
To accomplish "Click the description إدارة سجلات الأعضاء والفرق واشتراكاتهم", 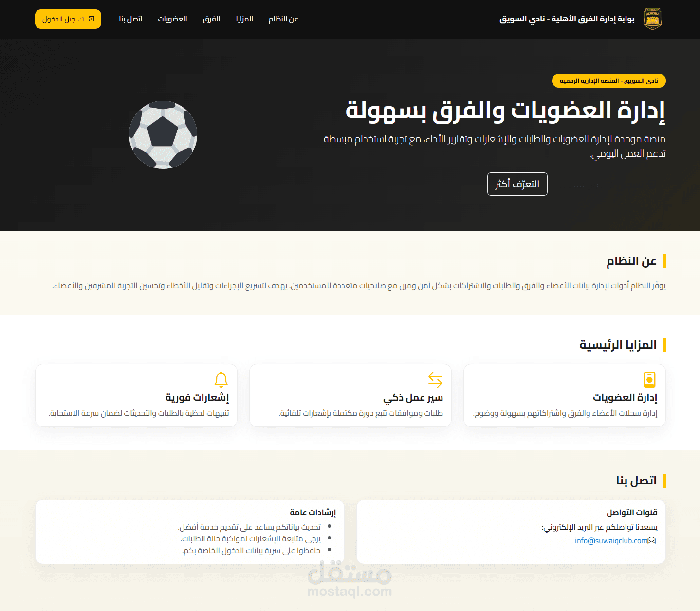I will click(x=565, y=413).
